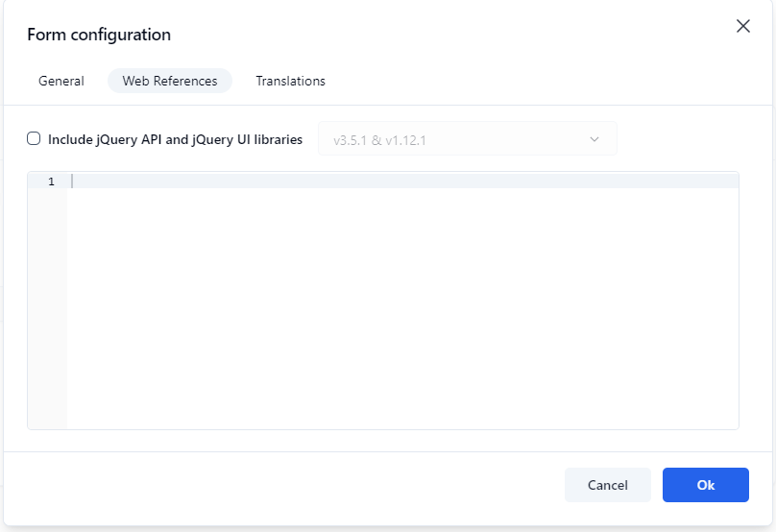This screenshot has width=776, height=532.
Task: Select the Web References tab
Action: (x=170, y=81)
